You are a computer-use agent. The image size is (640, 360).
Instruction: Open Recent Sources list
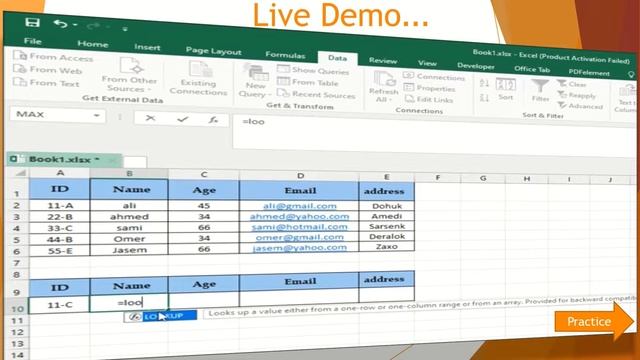tap(316, 94)
